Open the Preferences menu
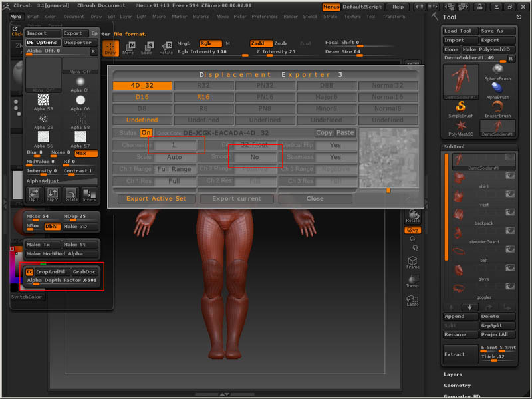 (x=264, y=16)
